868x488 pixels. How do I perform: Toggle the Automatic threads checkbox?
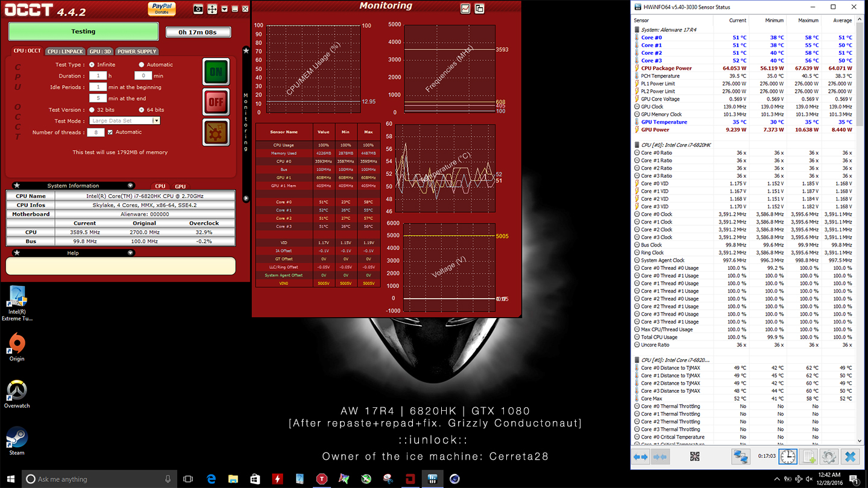(110, 132)
